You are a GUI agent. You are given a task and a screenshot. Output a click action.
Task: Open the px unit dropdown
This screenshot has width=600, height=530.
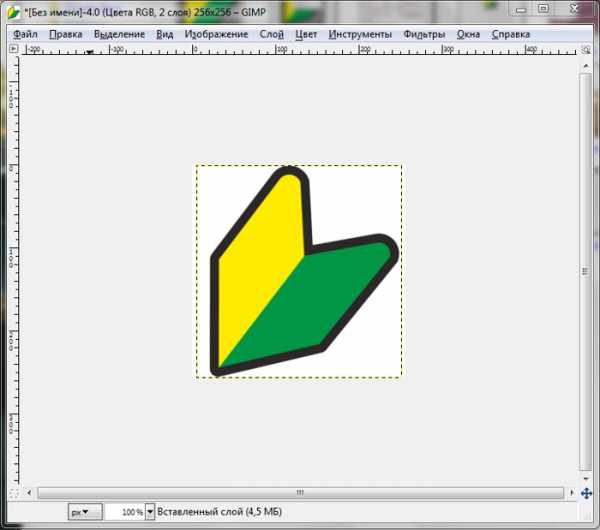point(85,512)
